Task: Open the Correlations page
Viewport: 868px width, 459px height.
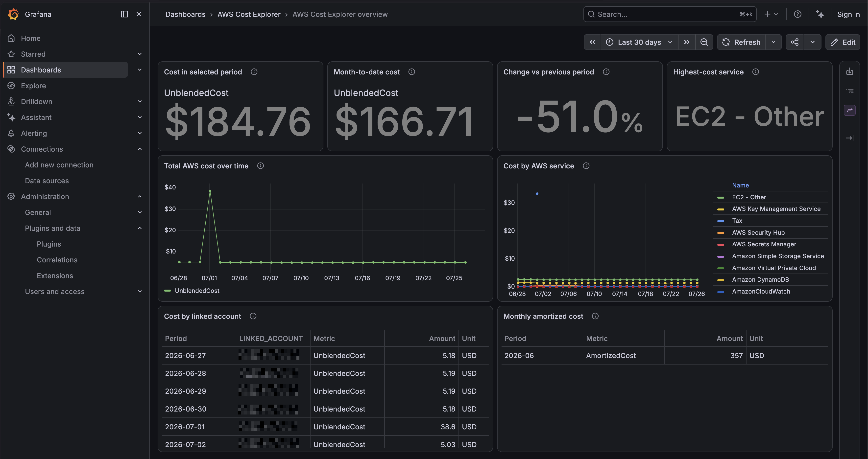Action: 57,260
